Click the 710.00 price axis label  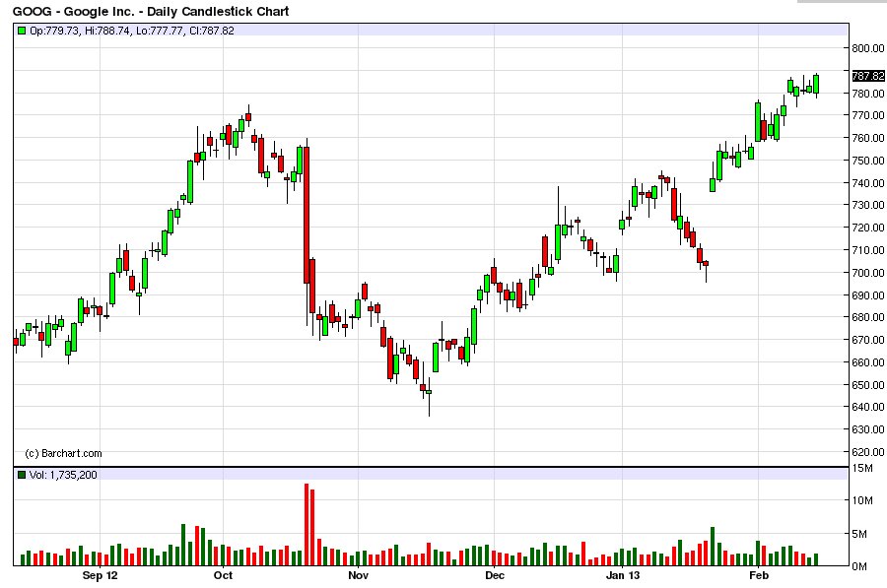coord(868,250)
